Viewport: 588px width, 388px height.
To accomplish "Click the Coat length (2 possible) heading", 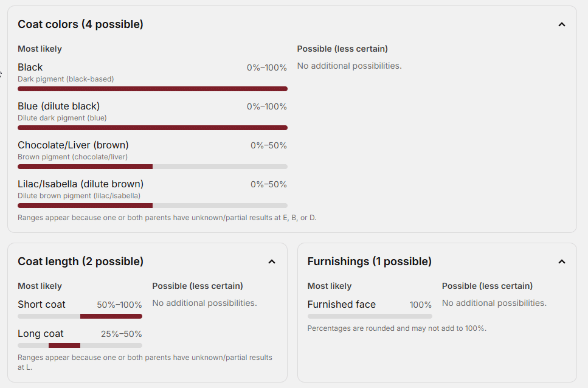I will 80,262.
